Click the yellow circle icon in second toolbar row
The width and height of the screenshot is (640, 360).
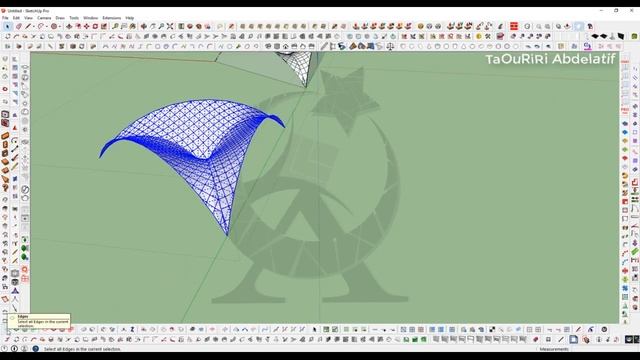pyautogui.click(x=479, y=37)
